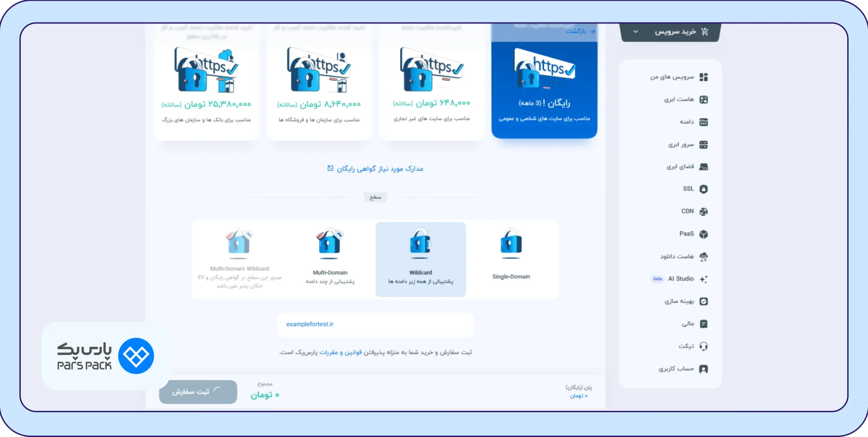Click the https lock image of the free plan
Image resolution: width=868 pixels, height=437 pixels.
(x=545, y=69)
